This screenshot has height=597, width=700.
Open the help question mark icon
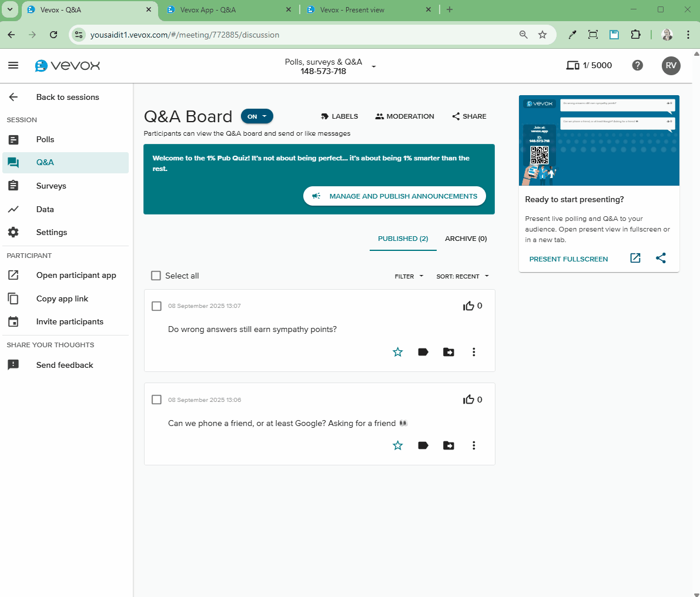(637, 65)
